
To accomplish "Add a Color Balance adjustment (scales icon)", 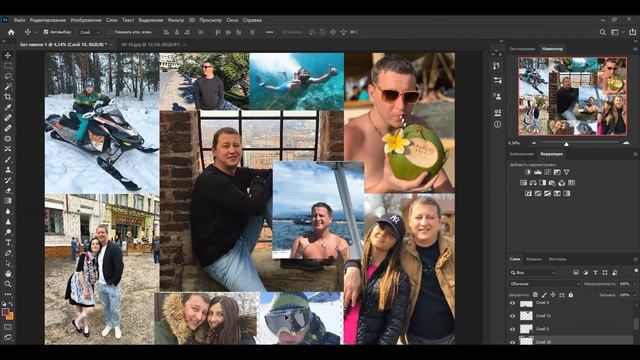I will click(533, 183).
